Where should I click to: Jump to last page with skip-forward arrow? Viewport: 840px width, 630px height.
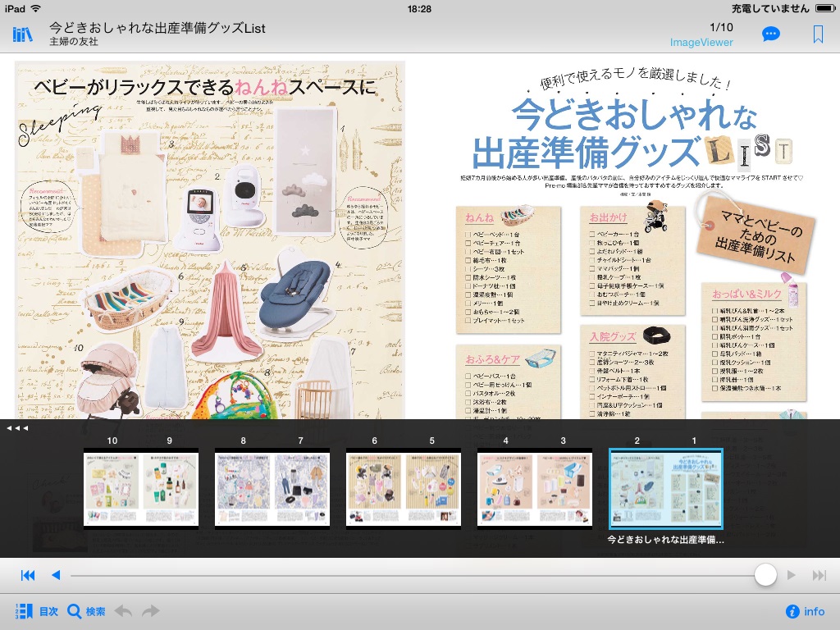[818, 575]
